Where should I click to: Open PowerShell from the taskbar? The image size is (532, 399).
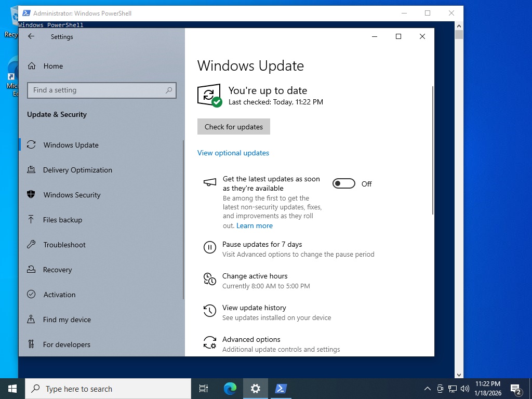point(281,389)
